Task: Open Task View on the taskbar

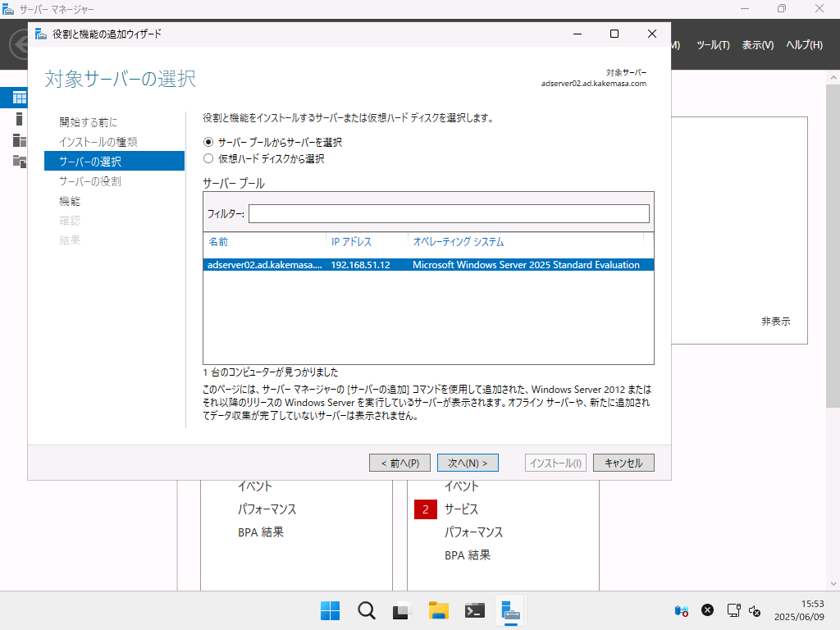Action: pyautogui.click(x=402, y=610)
